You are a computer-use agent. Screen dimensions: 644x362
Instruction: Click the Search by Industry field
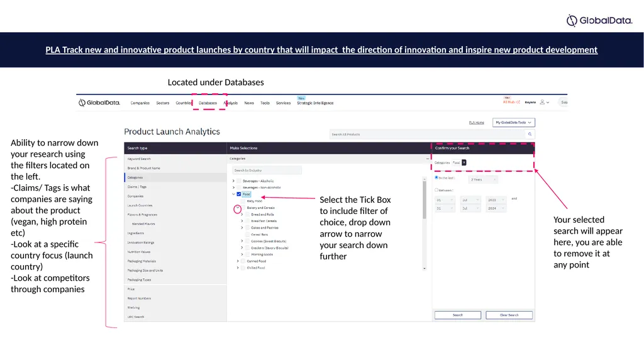coord(267,171)
